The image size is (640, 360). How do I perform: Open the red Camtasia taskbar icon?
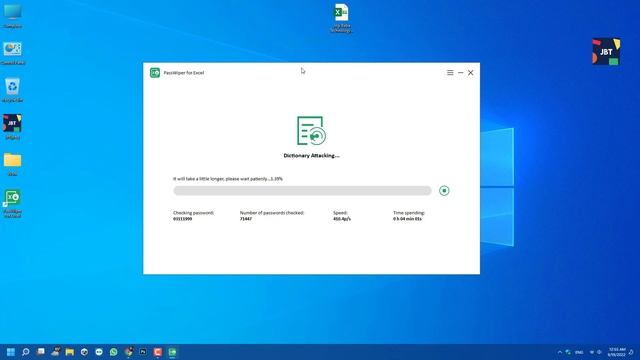click(x=158, y=352)
